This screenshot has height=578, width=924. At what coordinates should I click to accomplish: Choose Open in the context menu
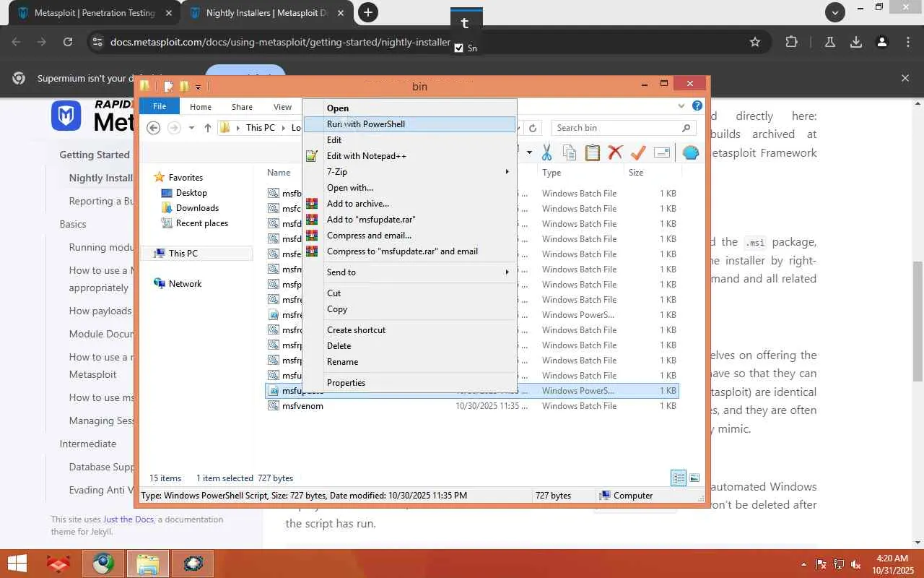click(409, 108)
